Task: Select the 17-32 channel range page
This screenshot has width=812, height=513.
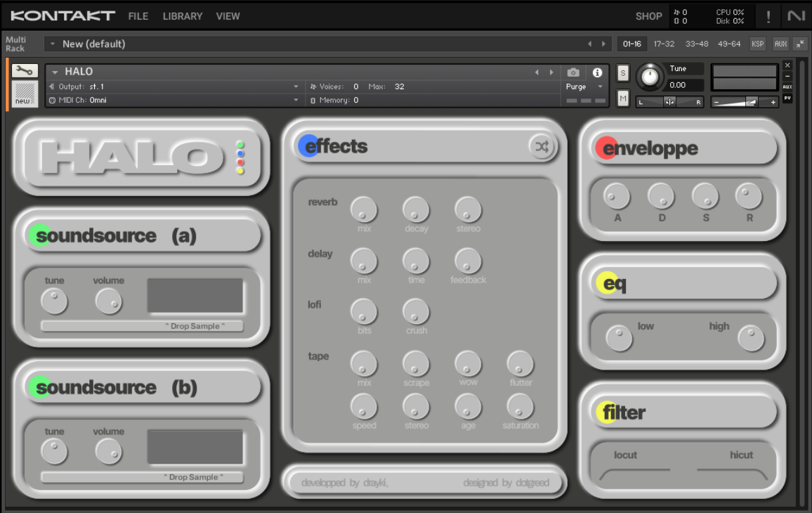Action: point(664,44)
